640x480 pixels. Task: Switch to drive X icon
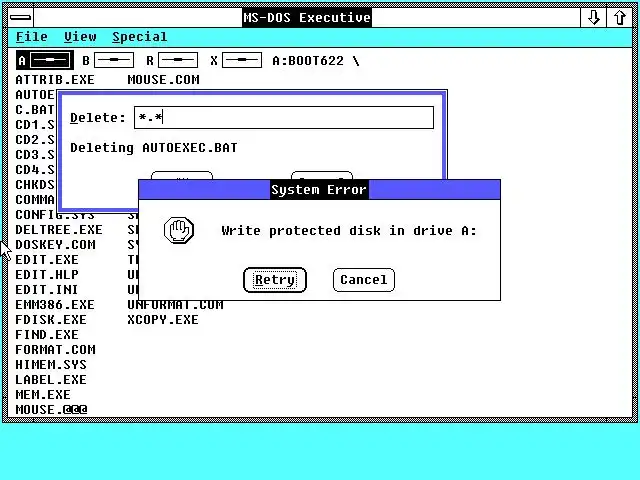[236, 60]
